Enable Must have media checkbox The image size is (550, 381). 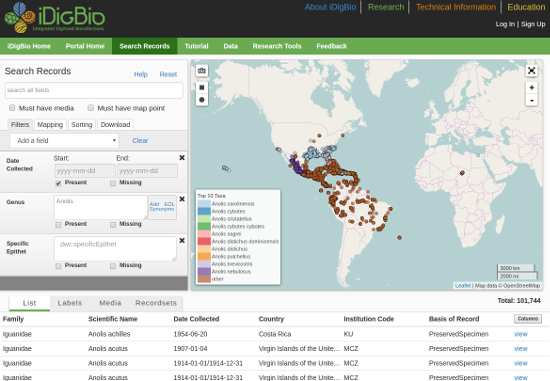[x=12, y=108]
